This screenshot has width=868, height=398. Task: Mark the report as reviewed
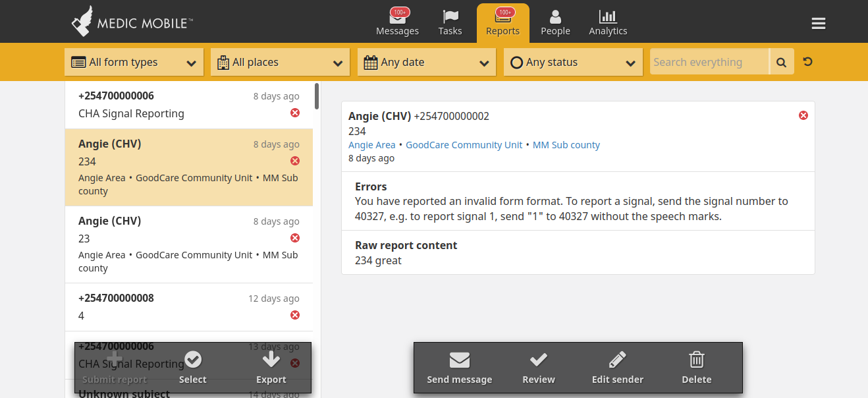point(538,367)
